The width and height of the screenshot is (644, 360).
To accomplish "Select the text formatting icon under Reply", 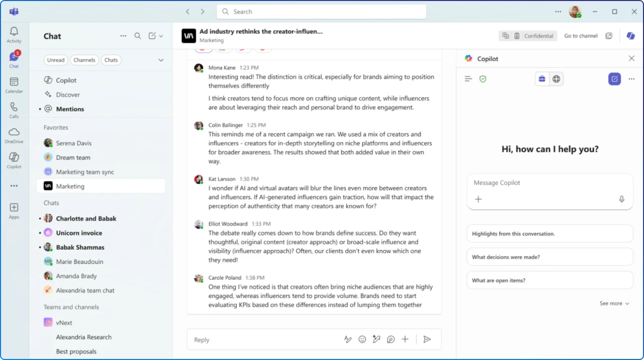I will (x=348, y=339).
